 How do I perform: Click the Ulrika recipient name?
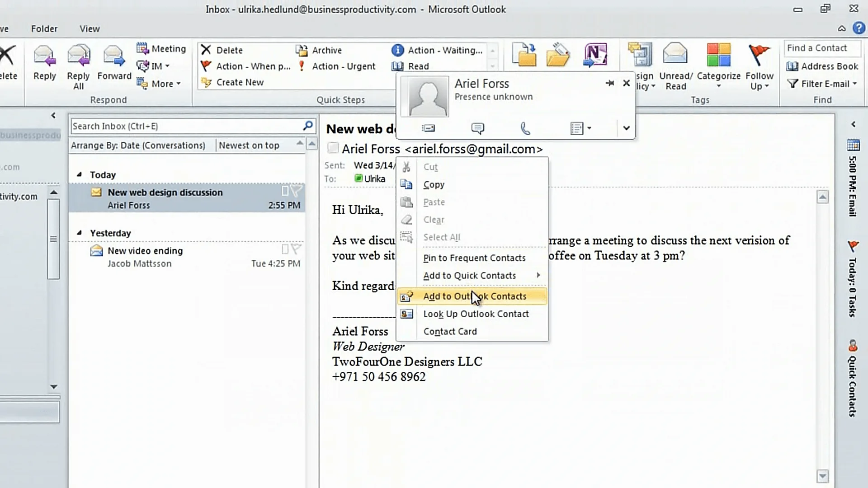point(375,178)
